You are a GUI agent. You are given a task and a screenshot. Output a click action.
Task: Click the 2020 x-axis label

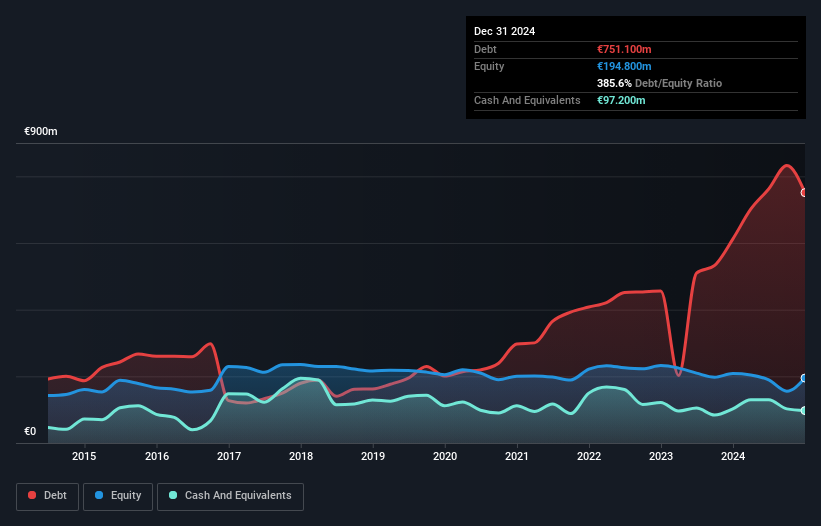445,456
